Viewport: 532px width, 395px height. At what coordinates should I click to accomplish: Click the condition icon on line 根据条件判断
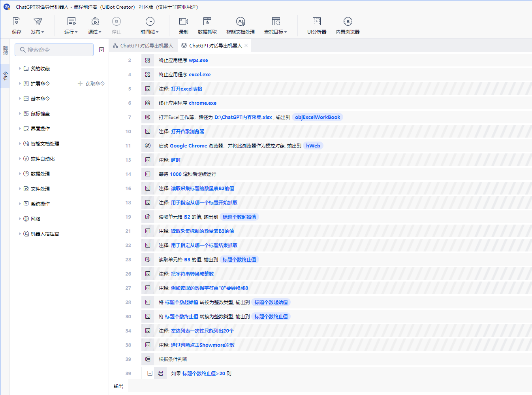click(148, 359)
